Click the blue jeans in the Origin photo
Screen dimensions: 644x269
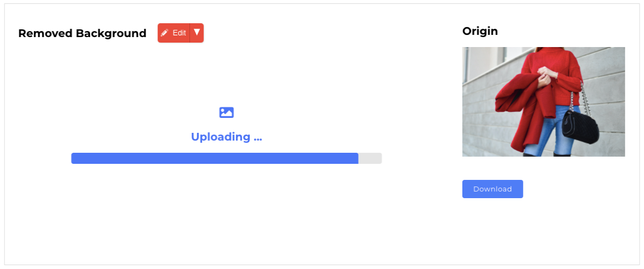548,131
